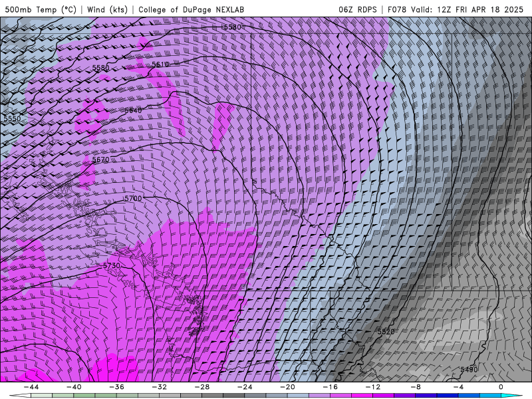Select the -28 colorbar tick label
Screen dimensions: 532x399
202,387
